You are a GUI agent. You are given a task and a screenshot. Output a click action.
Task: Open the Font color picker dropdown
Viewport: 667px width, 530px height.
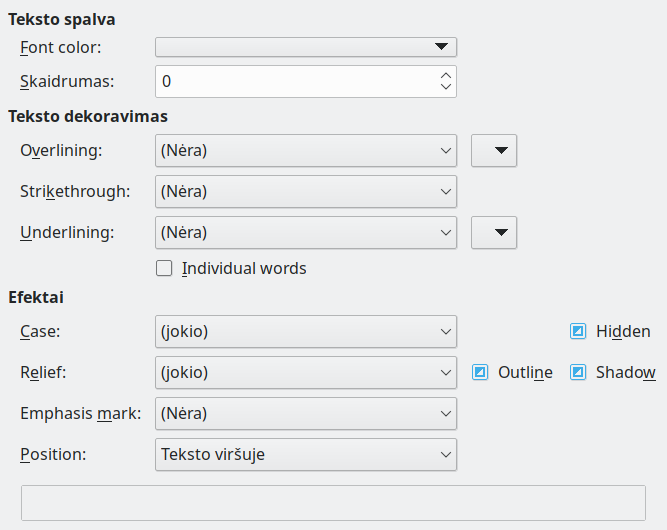305,47
